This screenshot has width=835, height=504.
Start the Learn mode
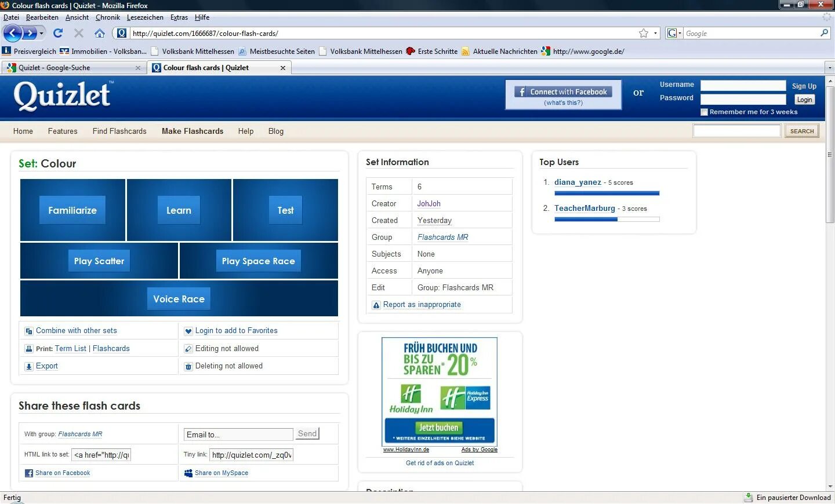pyautogui.click(x=179, y=210)
